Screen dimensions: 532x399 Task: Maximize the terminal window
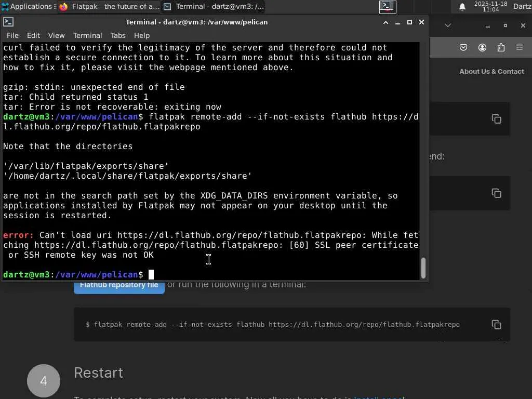(409, 22)
